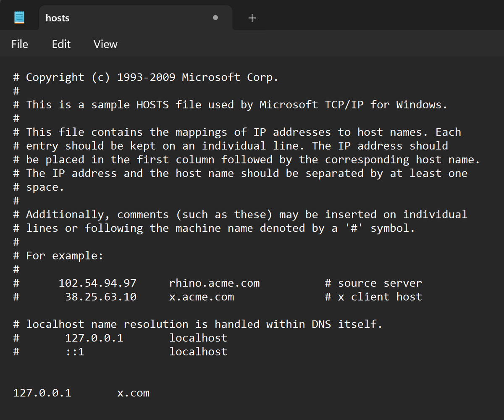Screen dimensions: 504x420
Task: Click the '# source server' comment
Action: [x=373, y=283]
